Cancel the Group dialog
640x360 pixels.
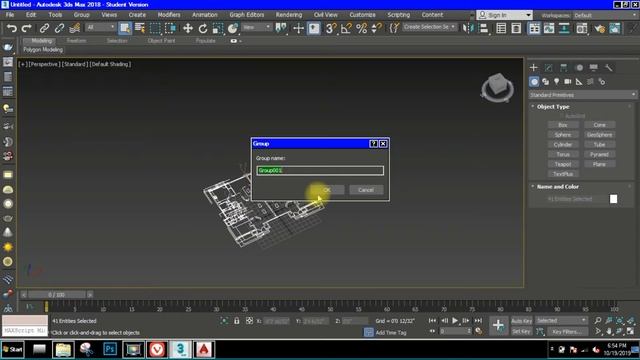[366, 190]
